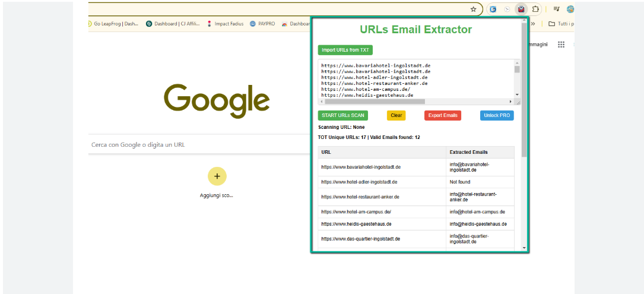Image resolution: width=644 pixels, height=294 pixels.
Task: Start the URLs scan
Action: [343, 116]
